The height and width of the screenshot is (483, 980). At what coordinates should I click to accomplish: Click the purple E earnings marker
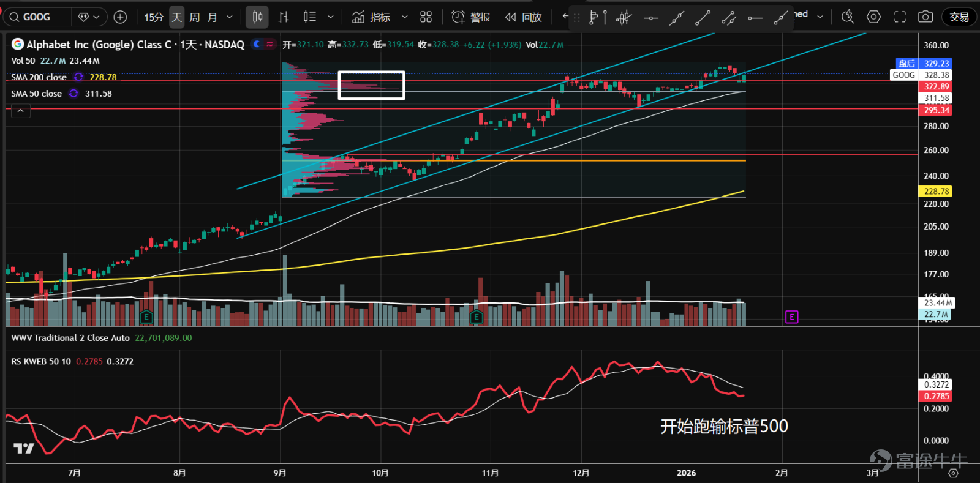pos(792,317)
